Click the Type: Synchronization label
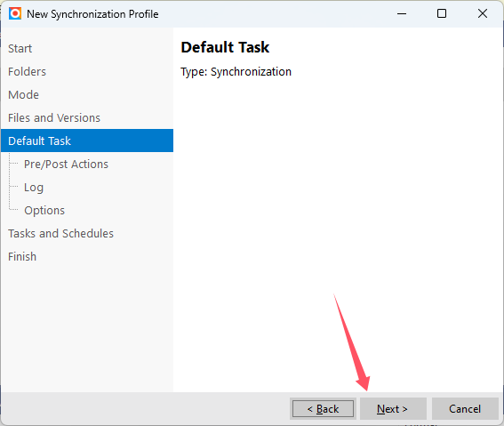Image resolution: width=504 pixels, height=426 pixels. 236,72
